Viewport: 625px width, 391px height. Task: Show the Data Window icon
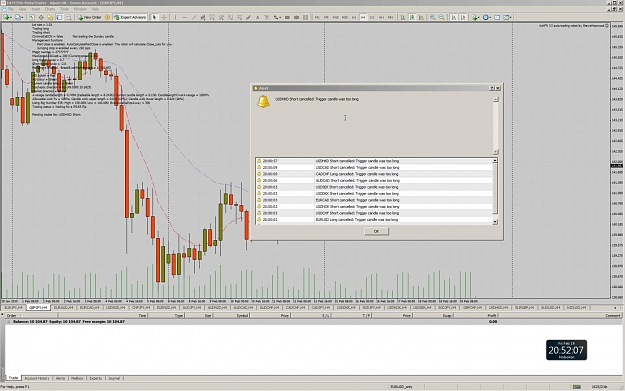point(41,17)
